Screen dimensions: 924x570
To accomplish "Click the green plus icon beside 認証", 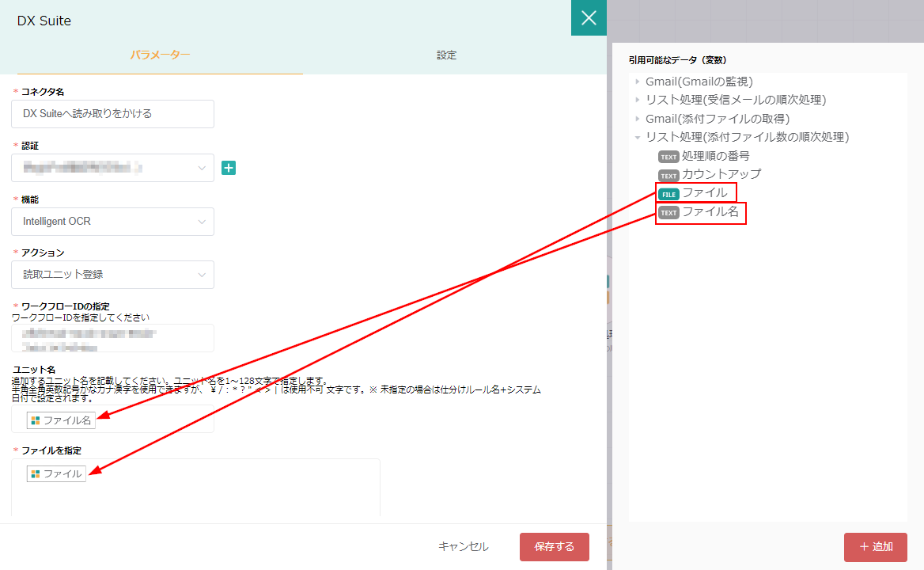I will click(x=229, y=168).
